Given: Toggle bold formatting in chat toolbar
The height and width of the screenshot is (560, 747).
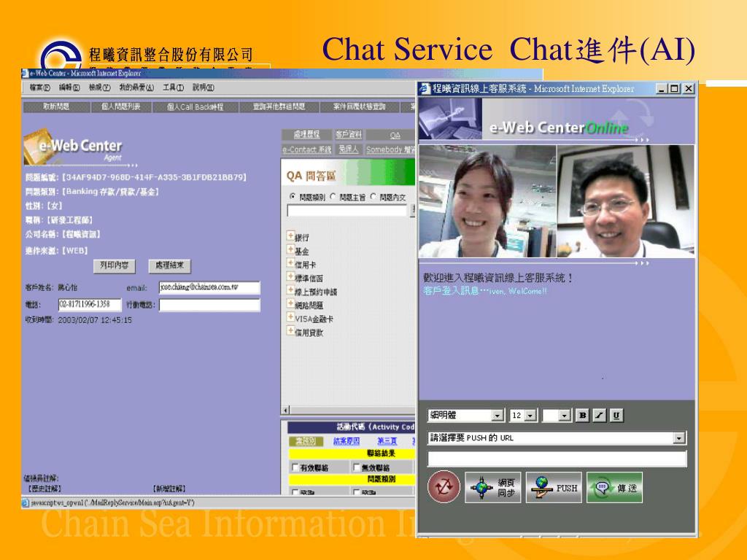Looking at the screenshot, I should [582, 415].
